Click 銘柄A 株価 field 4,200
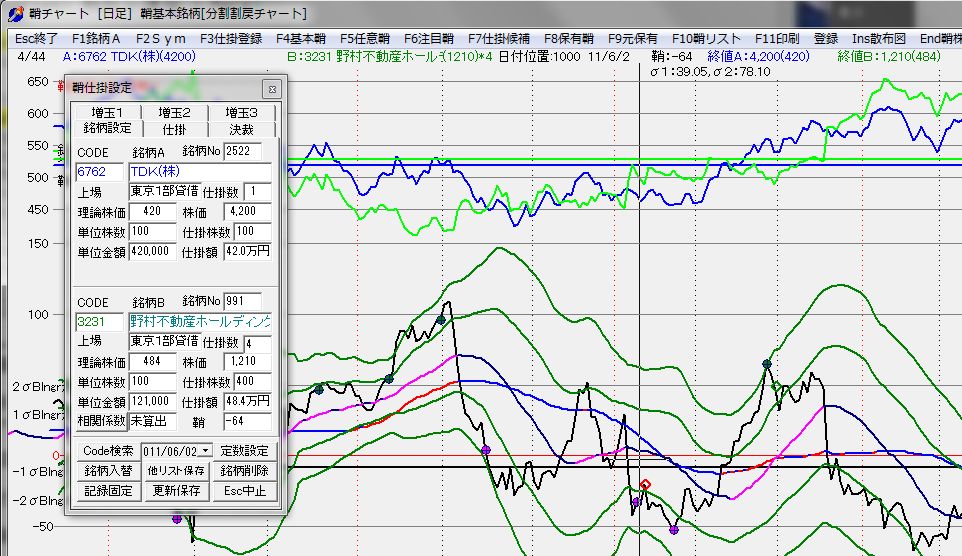Viewport: 962px width, 556px height. tap(248, 212)
